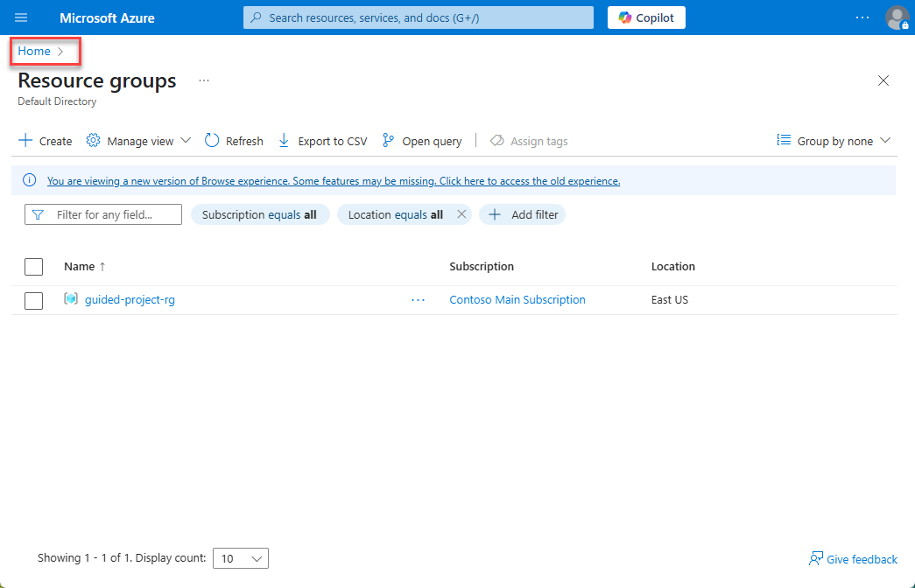Open the top bar ellipsis menu

click(x=862, y=17)
